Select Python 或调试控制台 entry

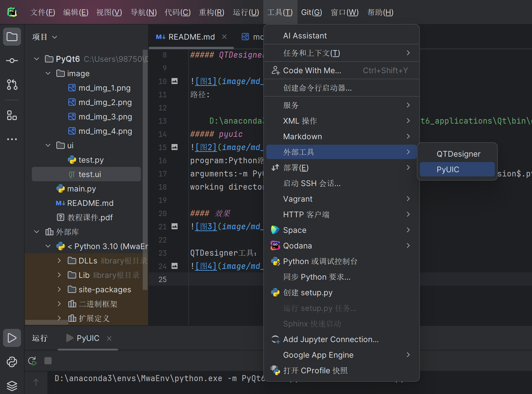341,261
